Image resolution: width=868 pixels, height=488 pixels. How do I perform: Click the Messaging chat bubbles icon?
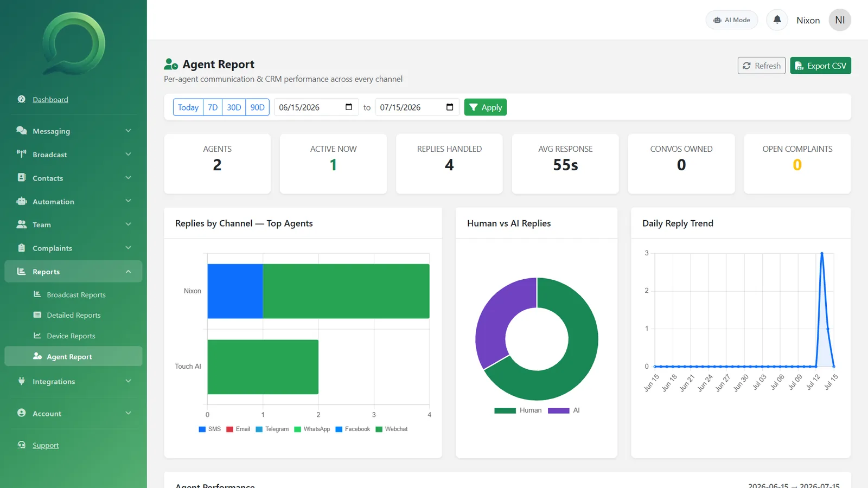point(22,131)
